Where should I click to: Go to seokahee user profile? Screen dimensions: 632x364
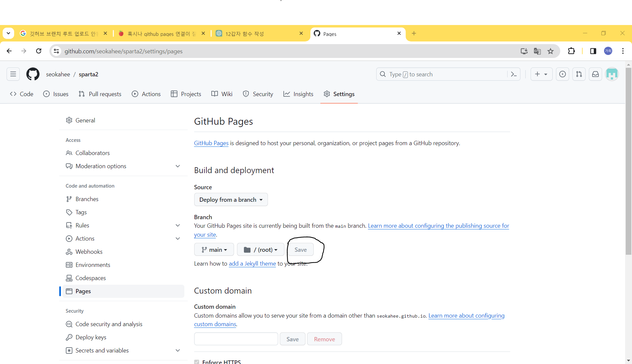click(x=58, y=74)
